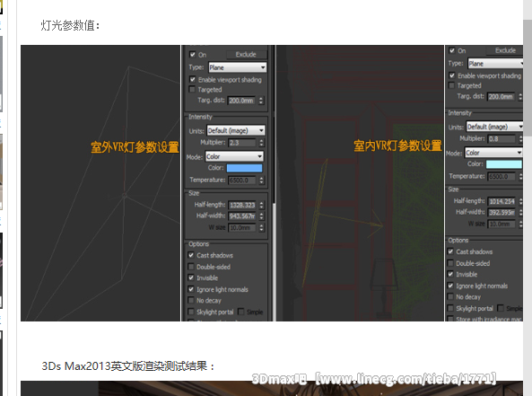Screen dimensions: 532x396
Task: Toggle Enable viewport shading in outdoor (室外) panel
Action: [192, 80]
